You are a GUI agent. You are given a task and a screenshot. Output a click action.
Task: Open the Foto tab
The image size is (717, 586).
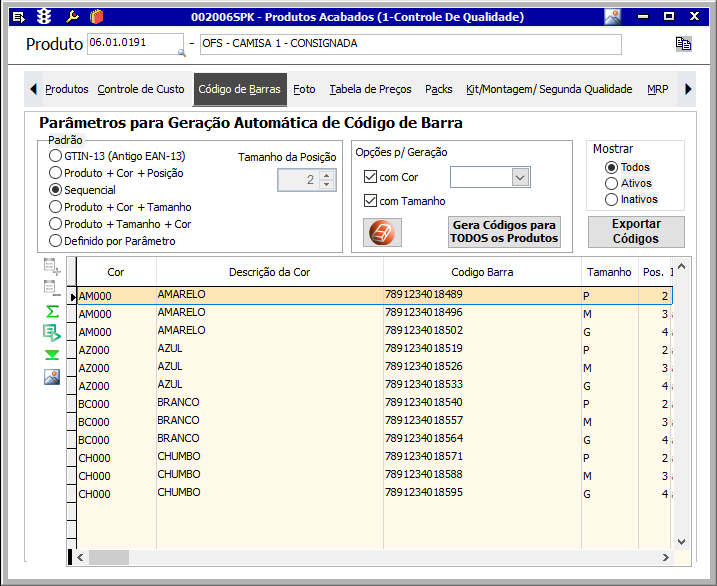[304, 89]
